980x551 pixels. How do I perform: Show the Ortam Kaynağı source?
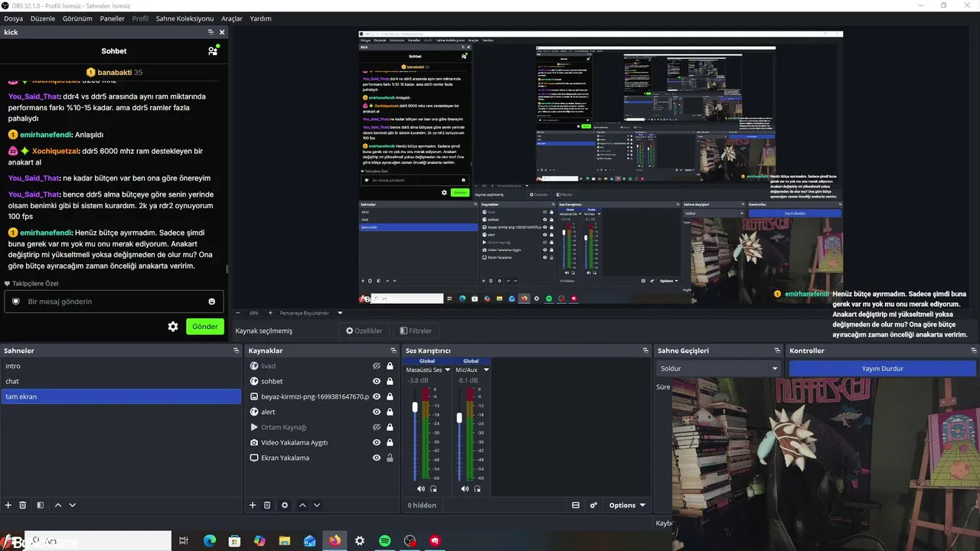(377, 427)
